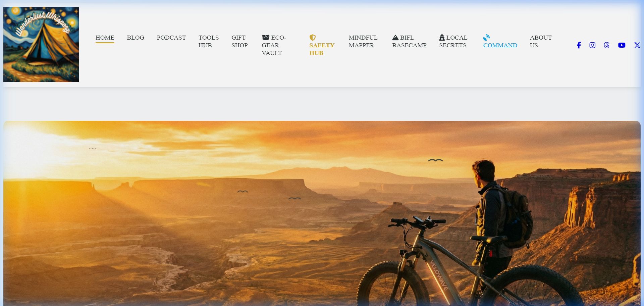Open the Threads social icon
The image size is (644, 306).
606,45
